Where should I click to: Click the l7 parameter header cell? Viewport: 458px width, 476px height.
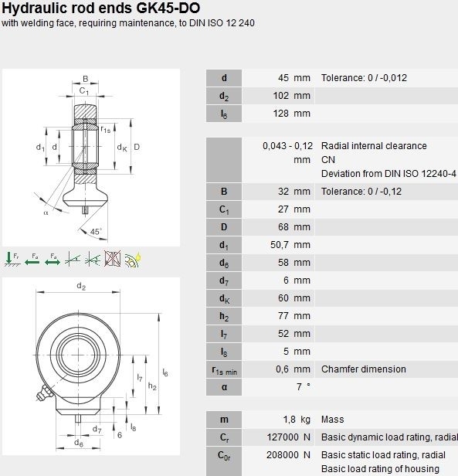pos(224,334)
